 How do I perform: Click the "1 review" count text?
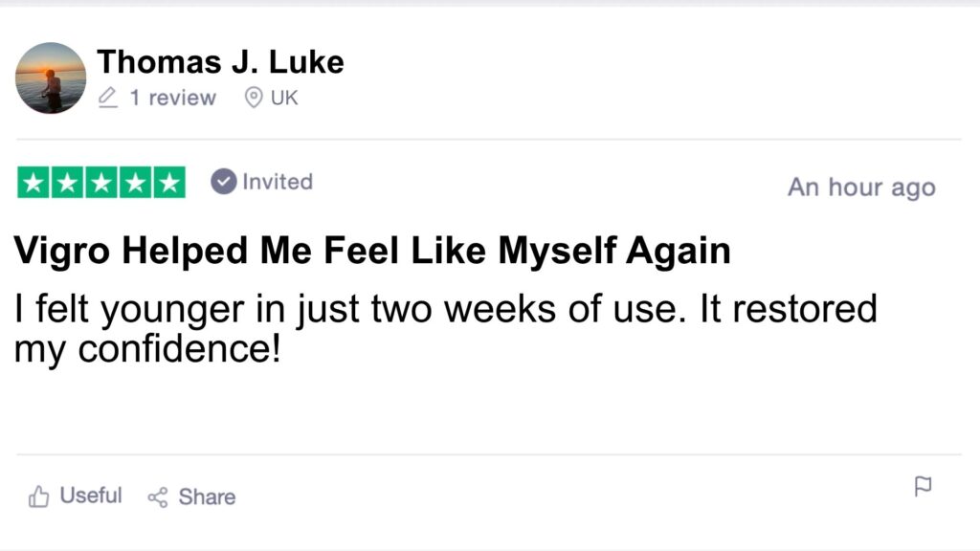[x=173, y=98]
